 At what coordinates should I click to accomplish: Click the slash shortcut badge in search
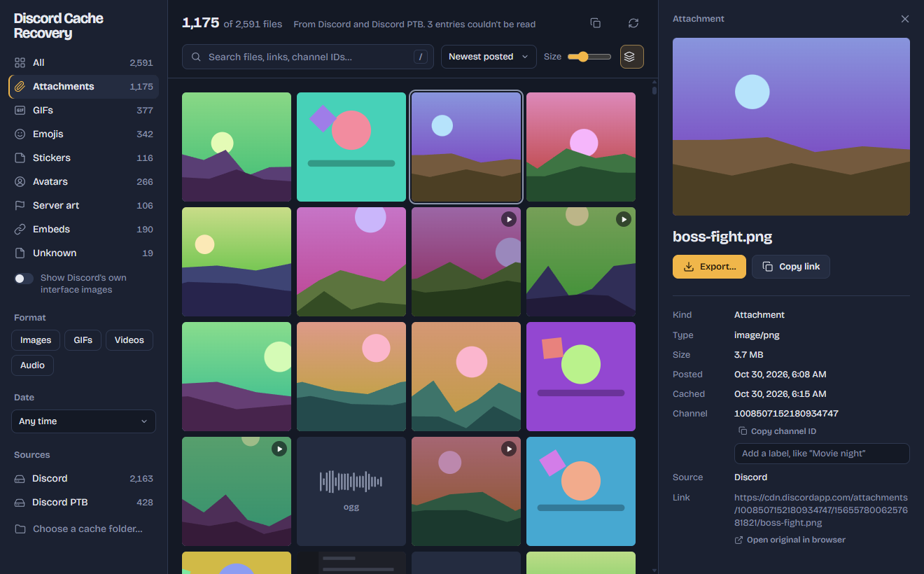(x=421, y=57)
